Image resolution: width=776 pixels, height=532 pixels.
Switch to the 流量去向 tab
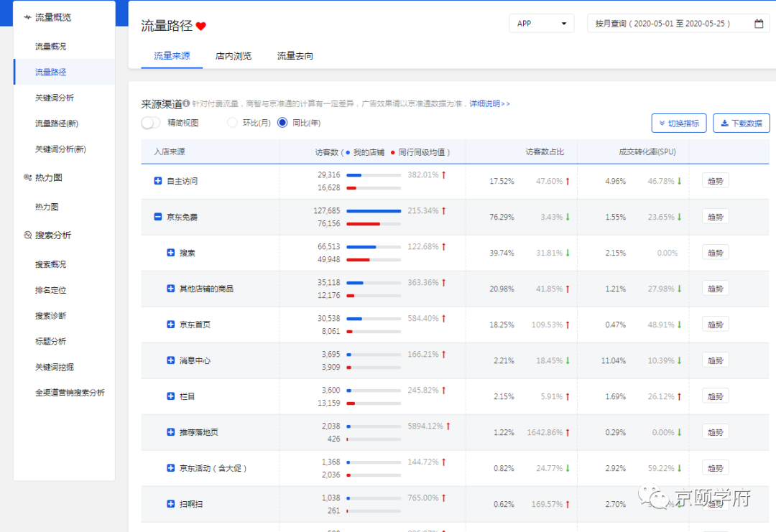pos(295,56)
